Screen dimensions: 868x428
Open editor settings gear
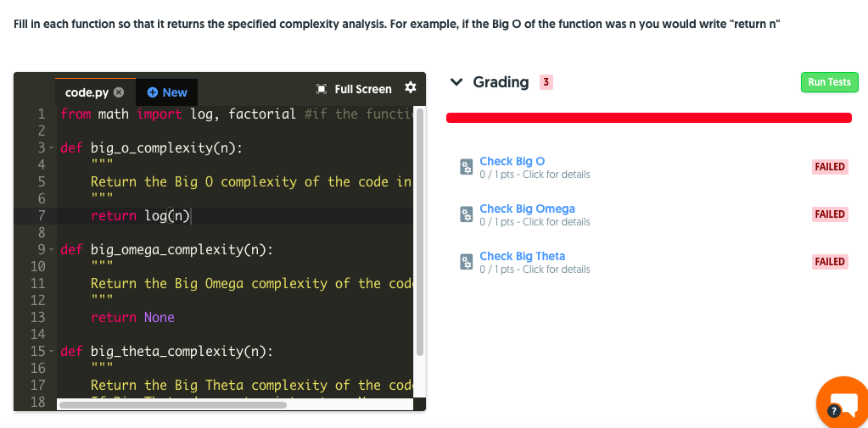[x=410, y=87]
